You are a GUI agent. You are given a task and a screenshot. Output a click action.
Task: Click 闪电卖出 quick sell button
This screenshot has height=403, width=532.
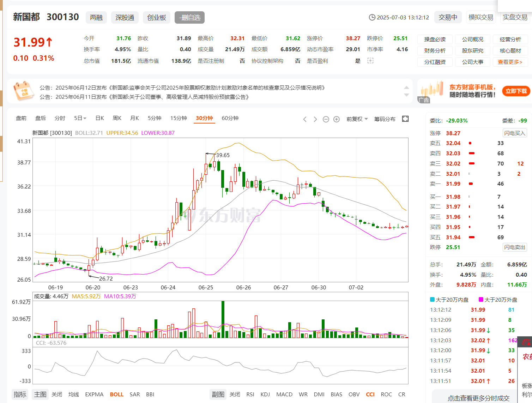point(515,247)
